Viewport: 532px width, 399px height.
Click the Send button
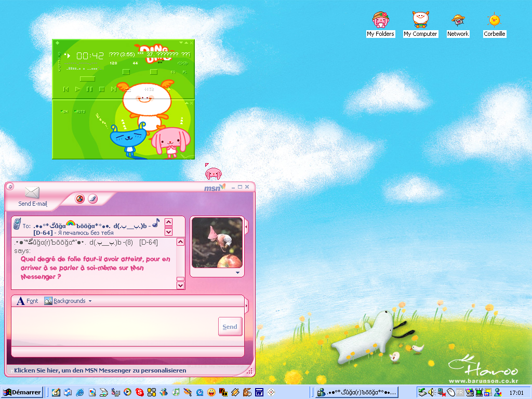coord(230,327)
